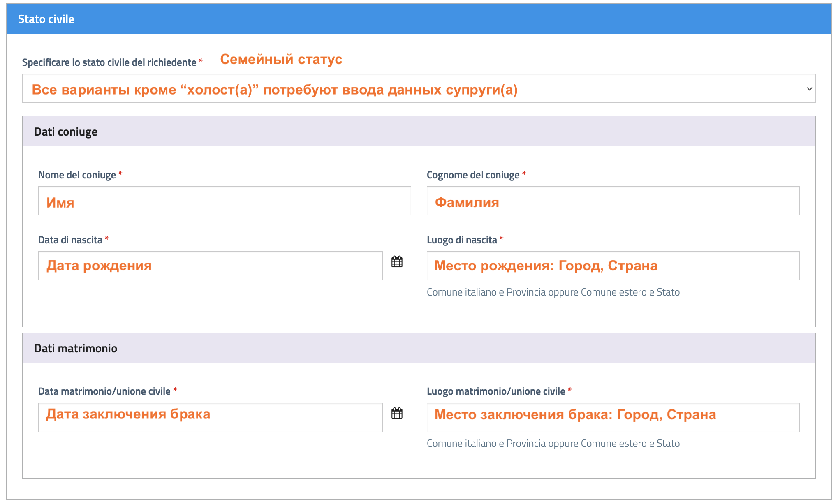Click the 'Data matrimonio/unione civile' label
Image resolution: width=838 pixels, height=504 pixels.
[104, 391]
